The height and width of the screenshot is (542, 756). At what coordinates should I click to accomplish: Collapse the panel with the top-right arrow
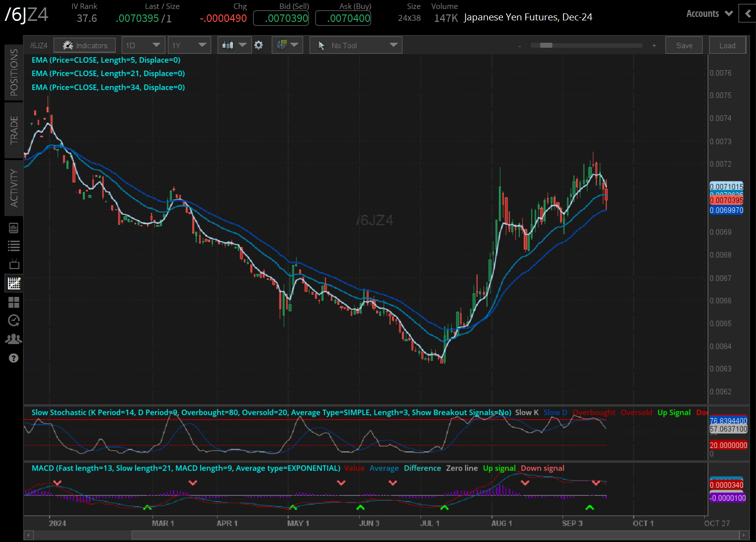[748, 13]
